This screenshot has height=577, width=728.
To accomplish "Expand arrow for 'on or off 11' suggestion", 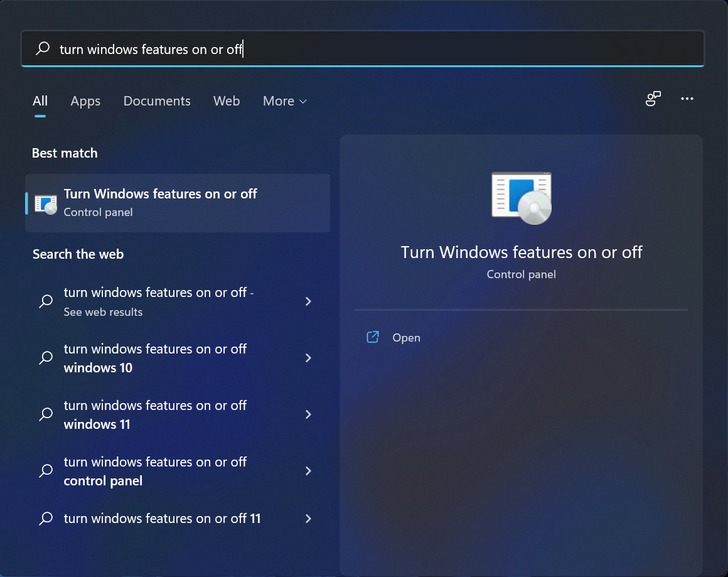I will (308, 519).
